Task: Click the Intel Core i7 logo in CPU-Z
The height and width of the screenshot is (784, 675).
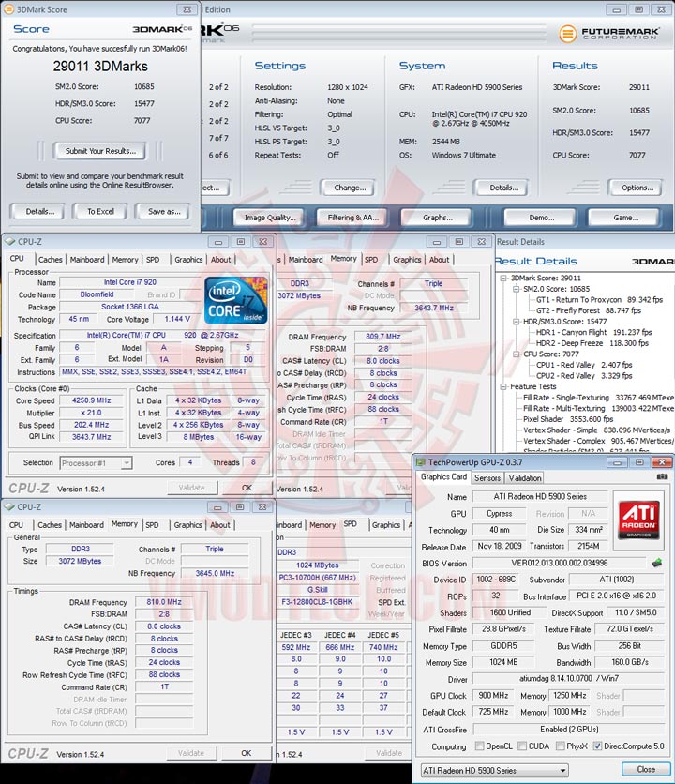Action: coord(235,300)
